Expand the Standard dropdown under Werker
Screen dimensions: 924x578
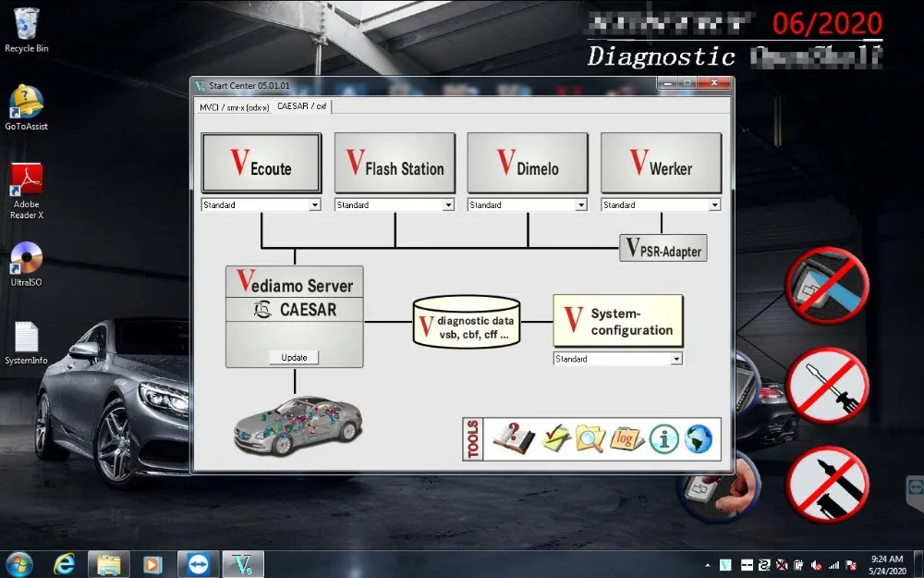714,204
